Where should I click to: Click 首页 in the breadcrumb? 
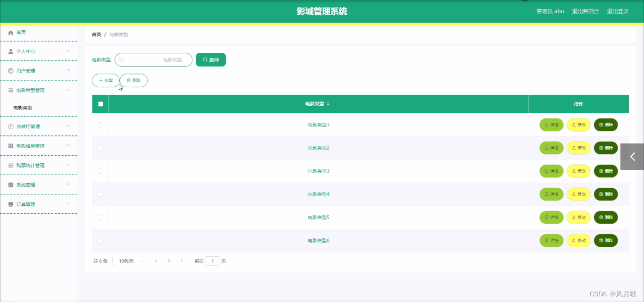[x=96, y=34]
